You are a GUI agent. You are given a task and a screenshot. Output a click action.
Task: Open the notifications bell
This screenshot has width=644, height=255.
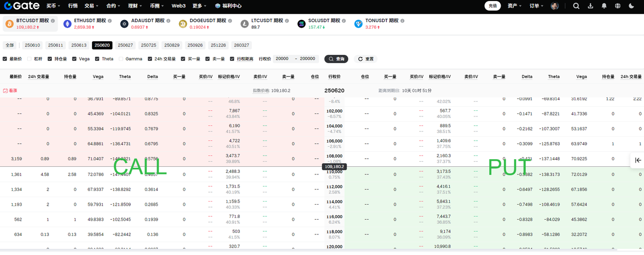click(x=604, y=6)
